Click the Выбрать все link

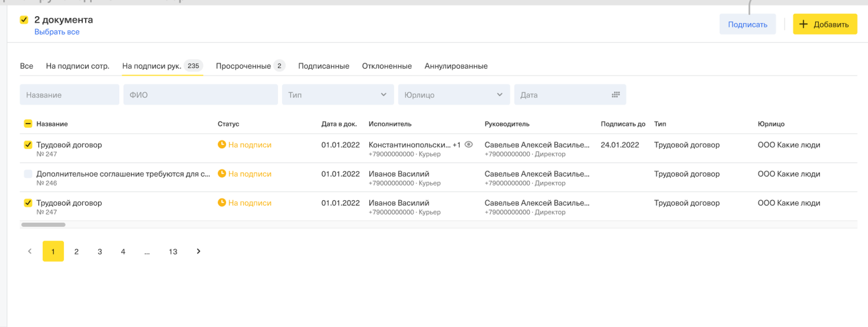pyautogui.click(x=57, y=32)
